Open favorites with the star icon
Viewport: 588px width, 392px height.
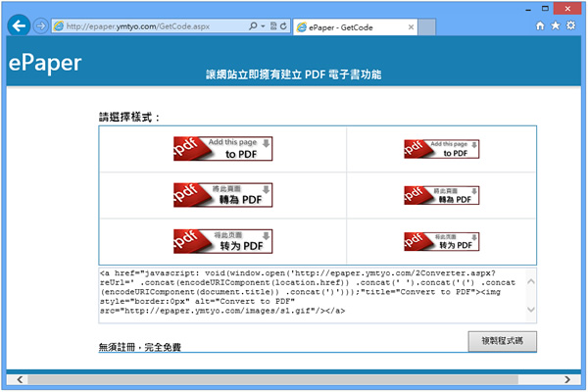(x=556, y=25)
